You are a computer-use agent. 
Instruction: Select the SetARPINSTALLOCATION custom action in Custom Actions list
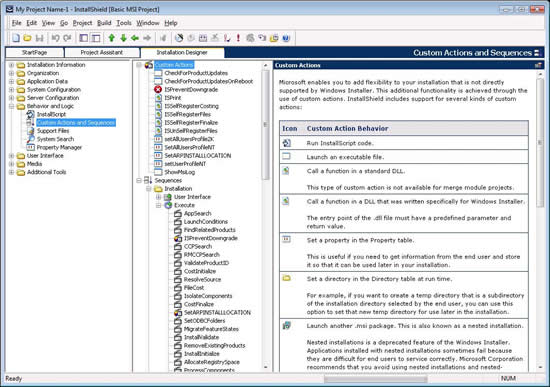click(198, 155)
